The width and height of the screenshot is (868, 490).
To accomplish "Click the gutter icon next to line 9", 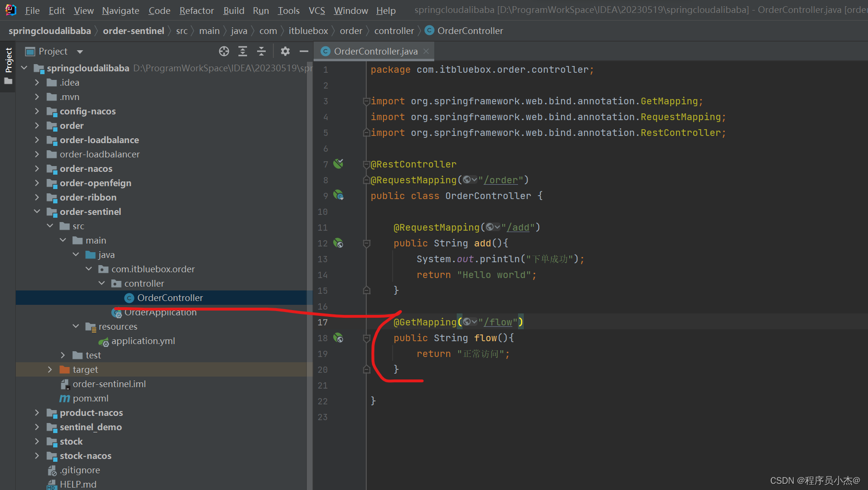I will click(338, 195).
